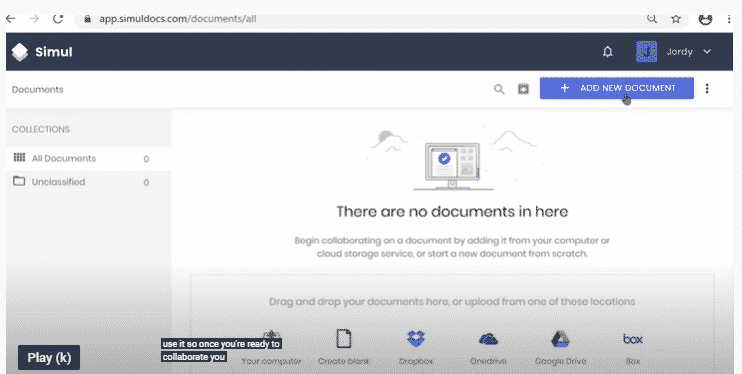Expand the Jordy account dropdown chevron
Viewport: 742px width, 374px height.
[707, 52]
